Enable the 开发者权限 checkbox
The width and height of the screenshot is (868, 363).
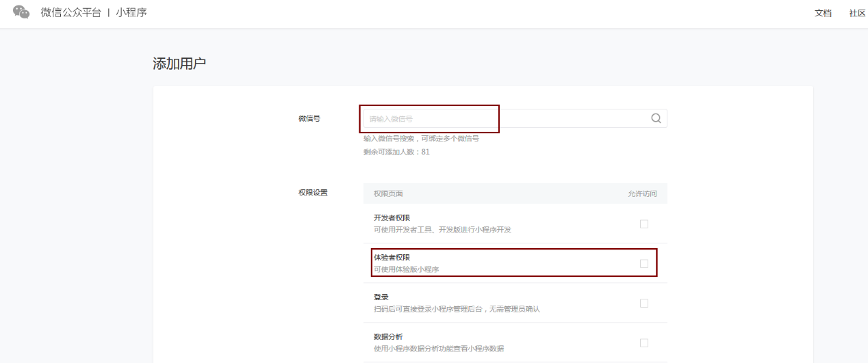coord(643,224)
